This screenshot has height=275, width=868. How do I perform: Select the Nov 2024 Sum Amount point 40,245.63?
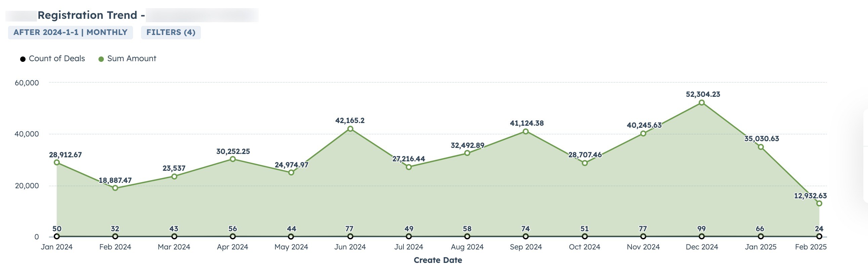[643, 133]
